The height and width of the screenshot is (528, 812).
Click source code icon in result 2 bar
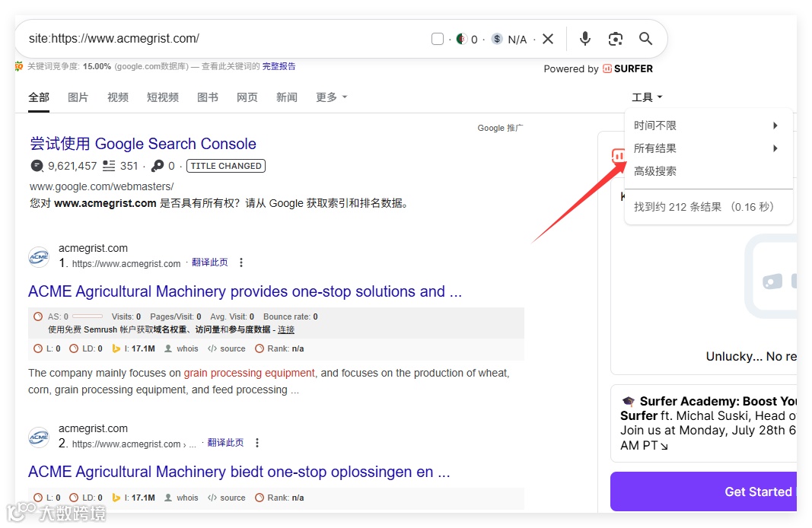point(212,498)
